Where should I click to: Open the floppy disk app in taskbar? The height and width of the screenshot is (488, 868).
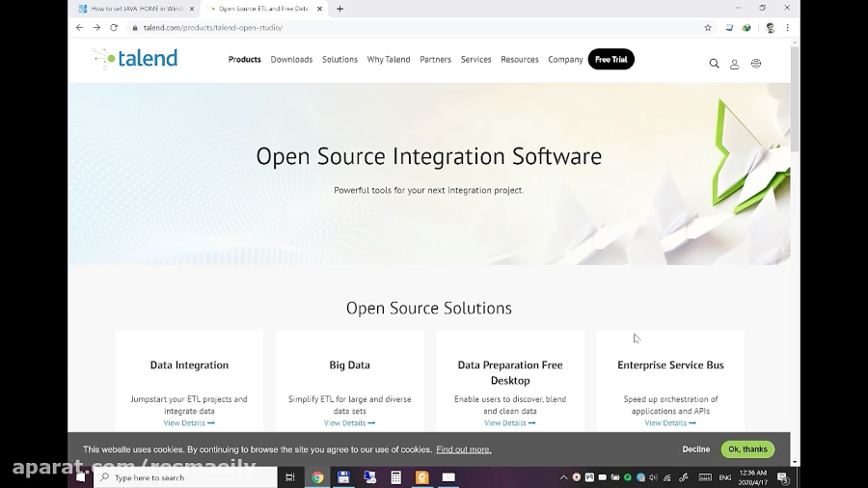[x=343, y=477]
